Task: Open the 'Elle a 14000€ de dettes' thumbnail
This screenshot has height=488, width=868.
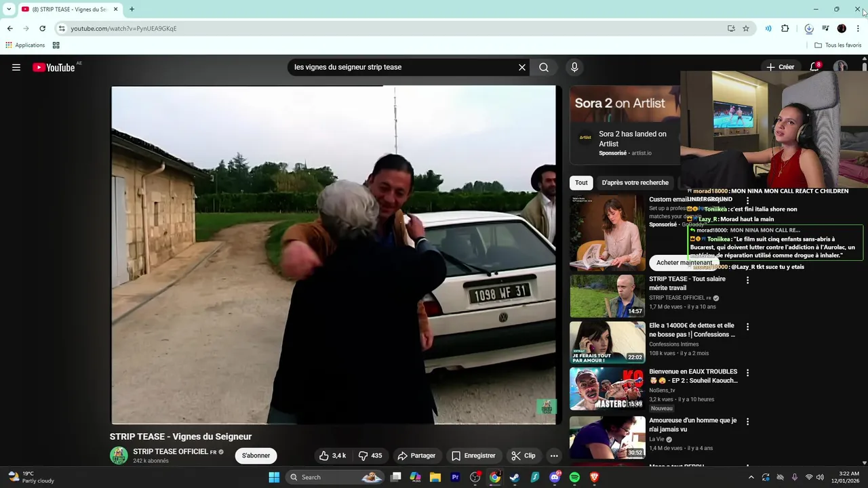Action: (x=608, y=342)
